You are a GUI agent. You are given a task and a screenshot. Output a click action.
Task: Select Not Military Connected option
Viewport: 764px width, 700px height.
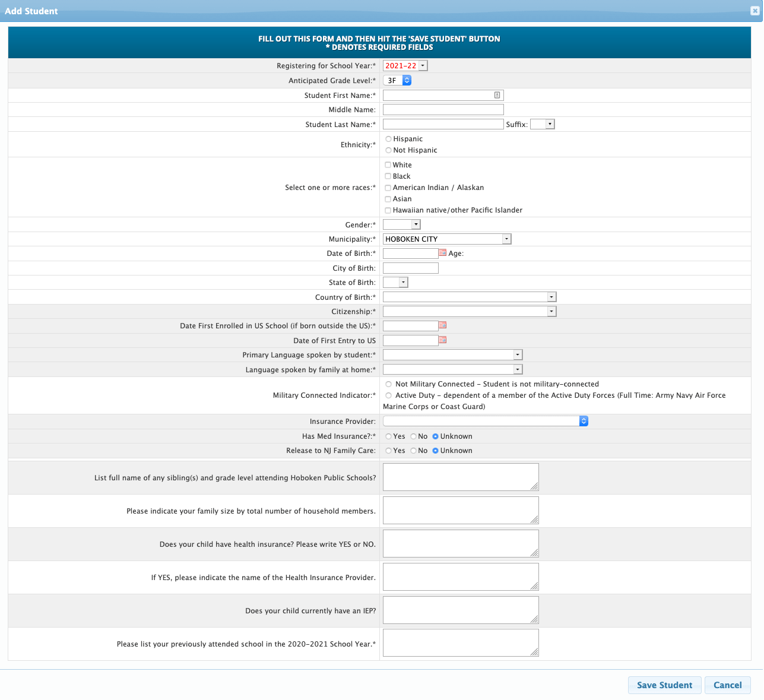(x=389, y=384)
